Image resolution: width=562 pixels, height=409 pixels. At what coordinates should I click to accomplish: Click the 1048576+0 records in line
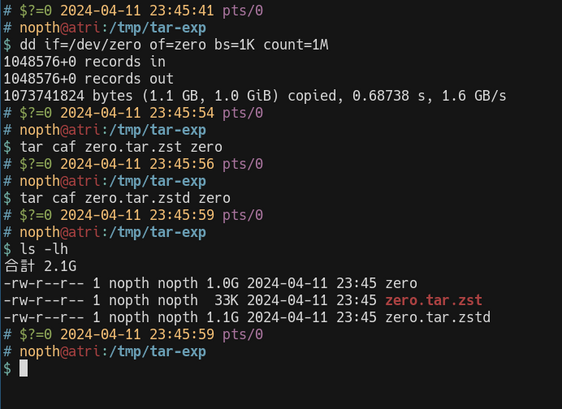coord(85,62)
